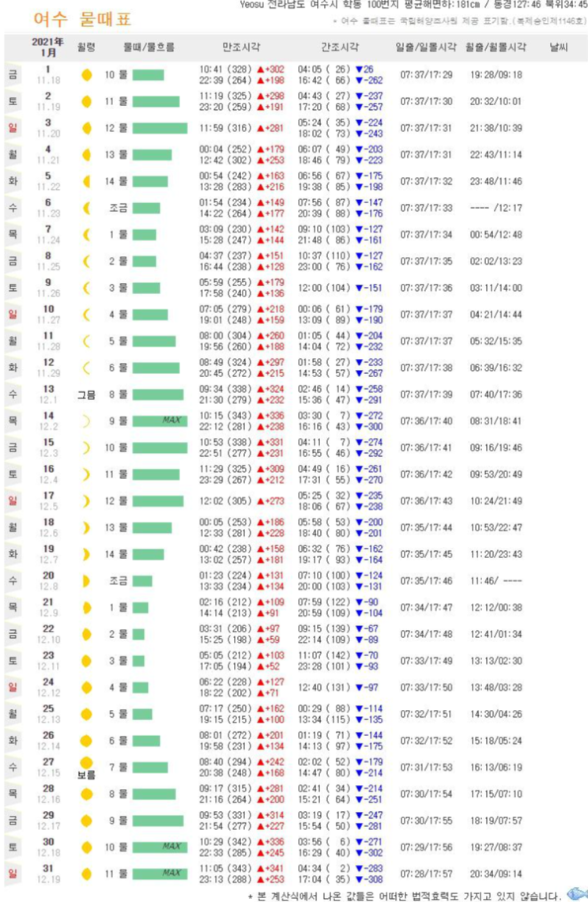Click the green tide bar for January 9
This screenshot has height=902, width=588.
point(147,289)
